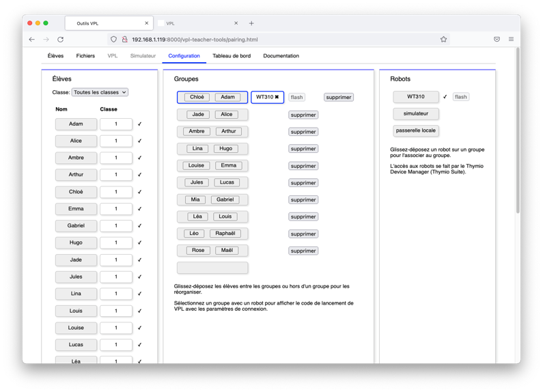Image resolution: width=543 pixels, height=392 pixels.
Task: Toggle the checkmark next to Hugo
Action: point(139,242)
